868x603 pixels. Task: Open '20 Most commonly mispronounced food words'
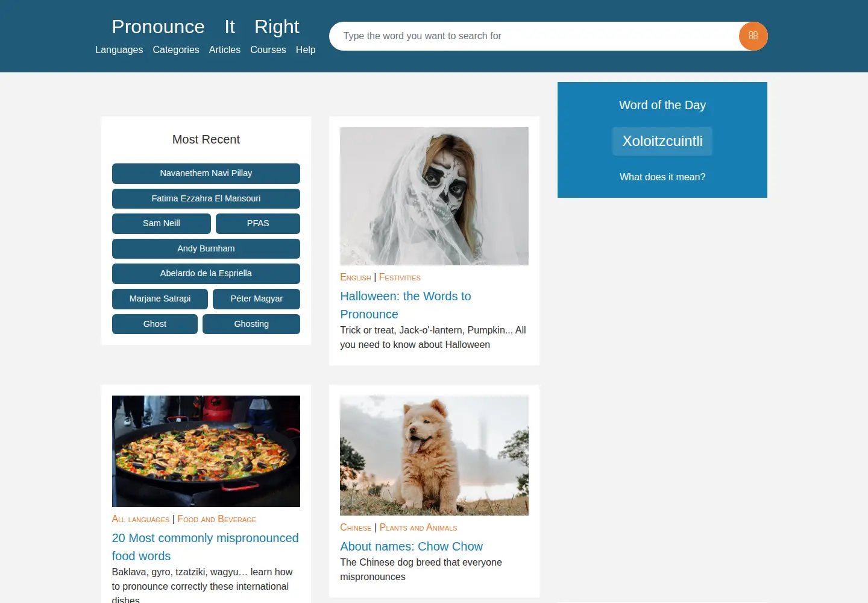coord(205,547)
